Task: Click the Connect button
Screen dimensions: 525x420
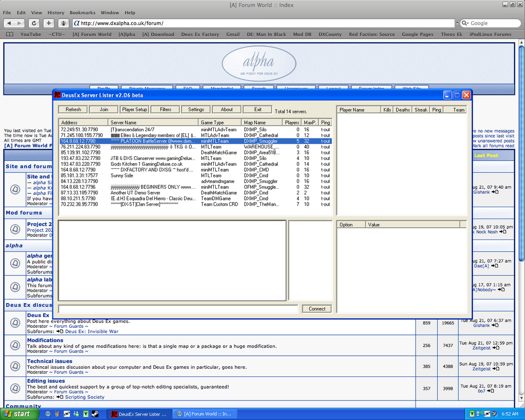Action: [x=317, y=309]
